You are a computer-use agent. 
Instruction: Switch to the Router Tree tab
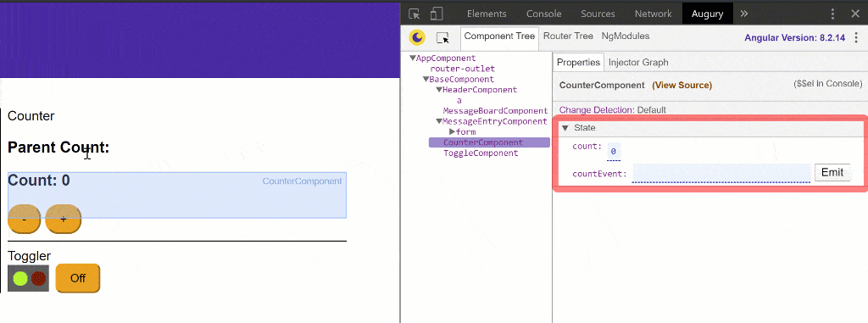(x=568, y=36)
